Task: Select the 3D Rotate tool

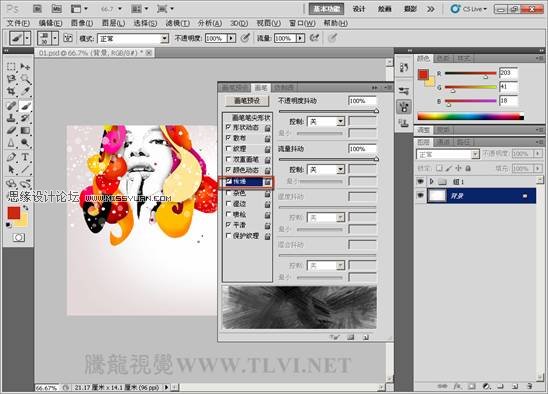Action: [x=11, y=183]
